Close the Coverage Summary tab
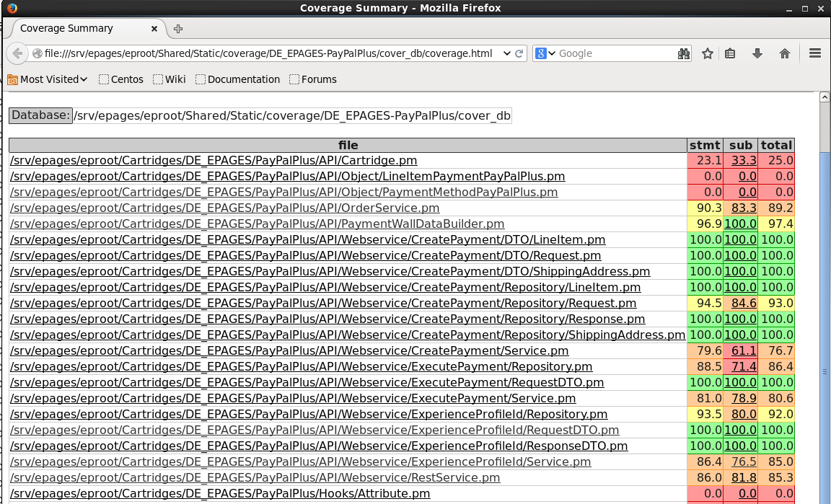Viewport: 831px width, 504px height. (154, 29)
